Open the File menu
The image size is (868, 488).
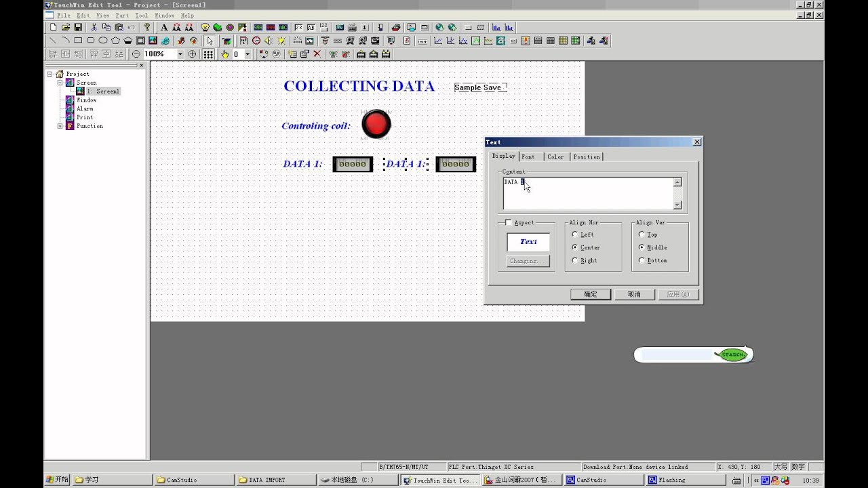64,15
